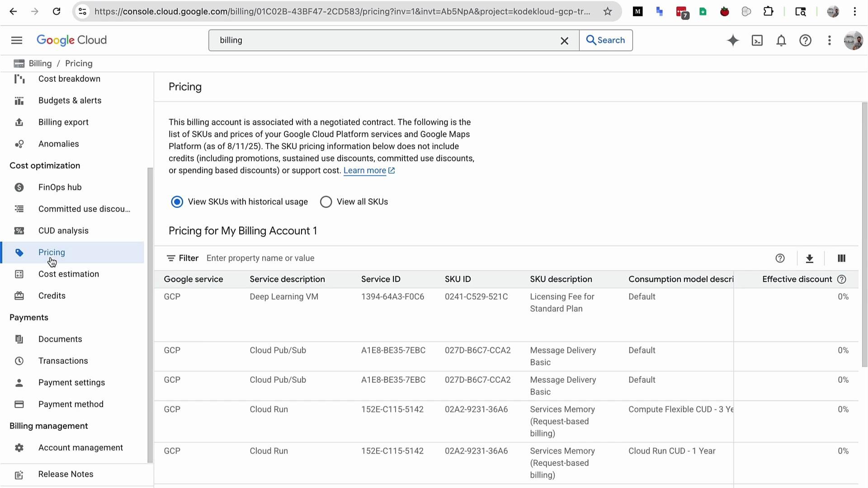
Task: Click the page vertical scrollbar
Action: click(864, 235)
